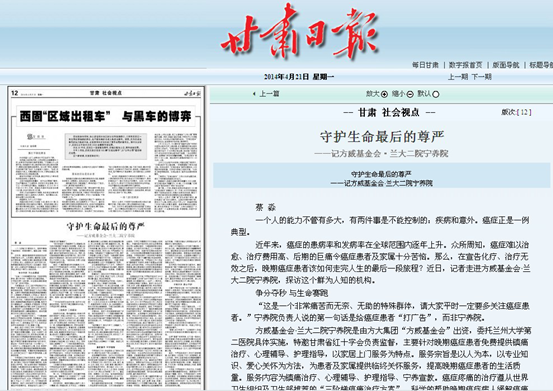Click the page number 12 link
The height and width of the screenshot is (391, 553).
point(524,112)
